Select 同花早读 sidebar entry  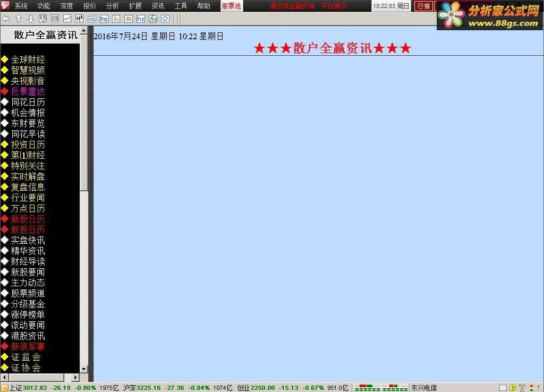click(28, 134)
